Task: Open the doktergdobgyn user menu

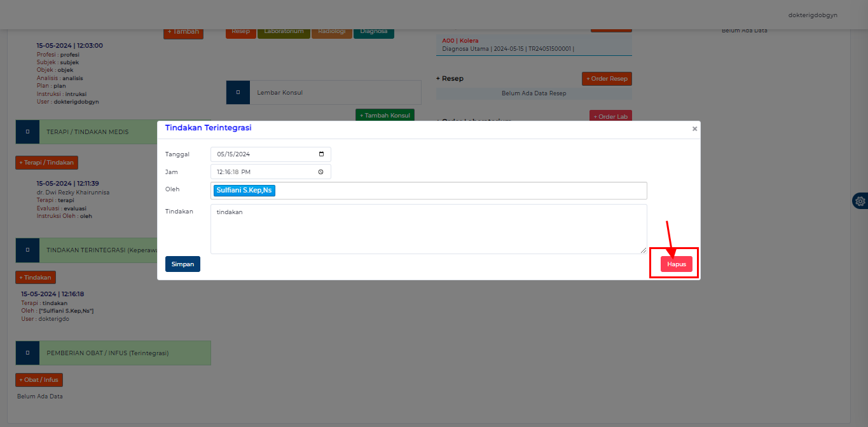Action: 812,14
